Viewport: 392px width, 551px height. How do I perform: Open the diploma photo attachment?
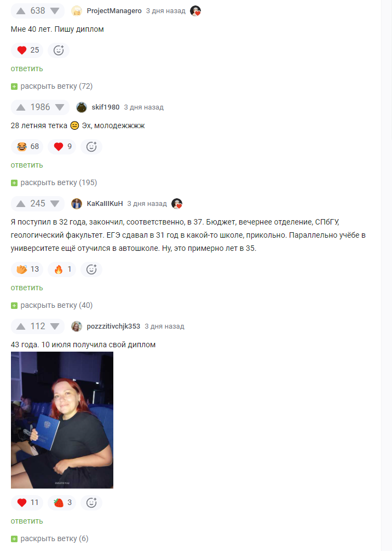pos(62,420)
